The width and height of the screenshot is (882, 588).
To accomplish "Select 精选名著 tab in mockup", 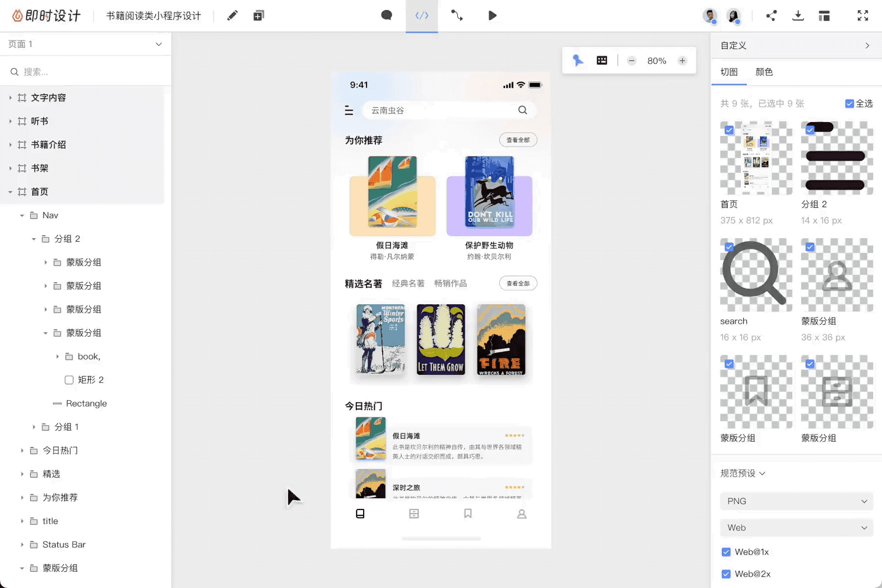I will click(x=363, y=284).
